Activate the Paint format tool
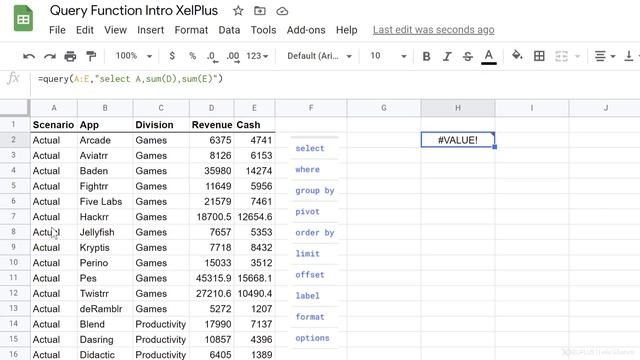Screen dimensions: 640x360 (91, 56)
